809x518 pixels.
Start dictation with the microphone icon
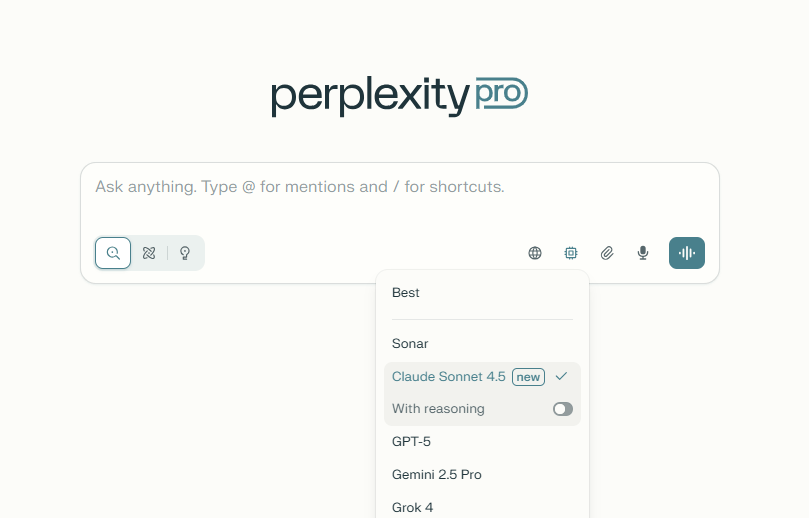(643, 253)
